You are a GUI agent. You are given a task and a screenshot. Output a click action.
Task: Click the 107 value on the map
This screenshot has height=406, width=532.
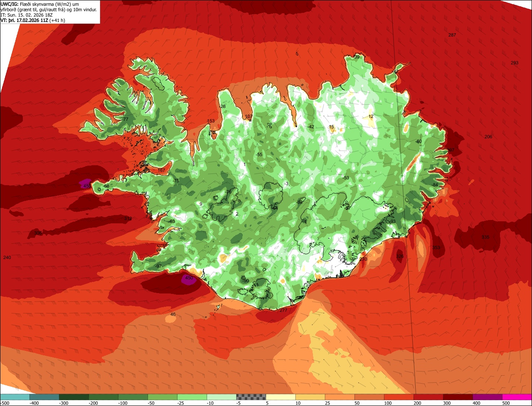[249, 117]
